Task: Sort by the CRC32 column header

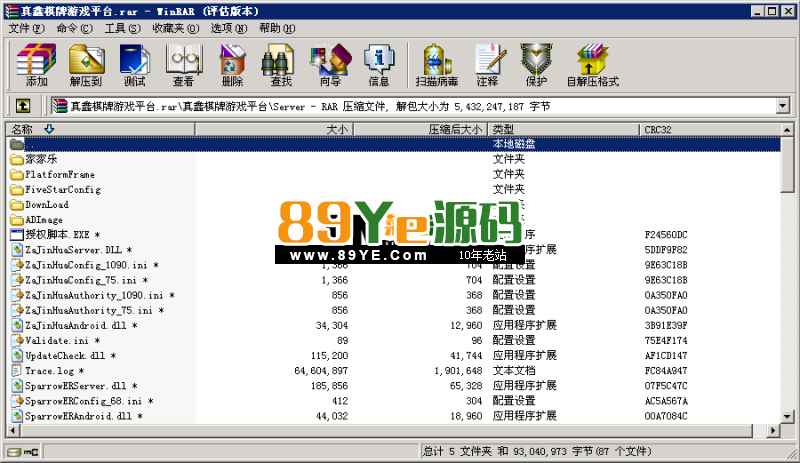Action: [710, 130]
